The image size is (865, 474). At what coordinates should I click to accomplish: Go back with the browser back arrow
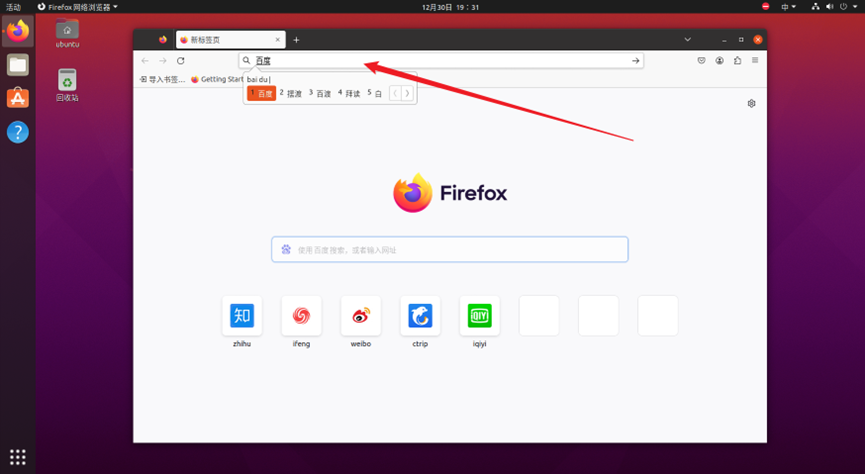[145, 61]
